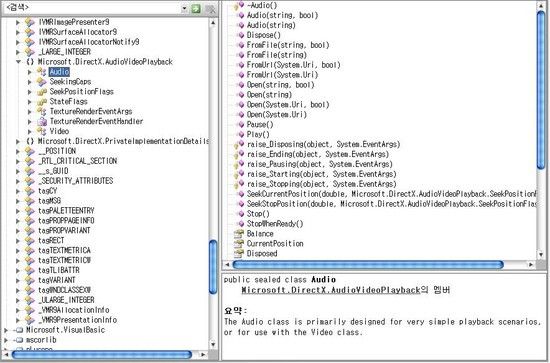
Task: Click the members pane scroll left arrow
Action: coord(227,265)
